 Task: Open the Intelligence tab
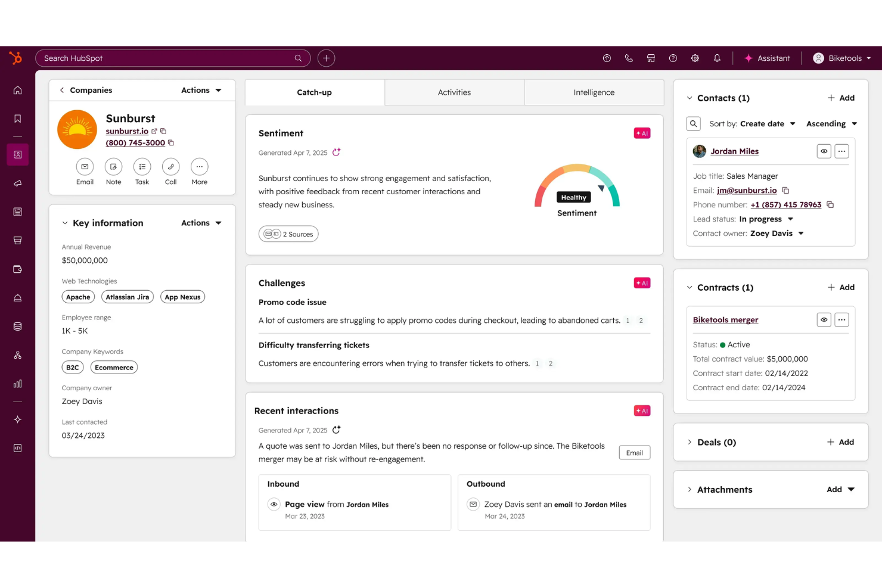click(594, 92)
